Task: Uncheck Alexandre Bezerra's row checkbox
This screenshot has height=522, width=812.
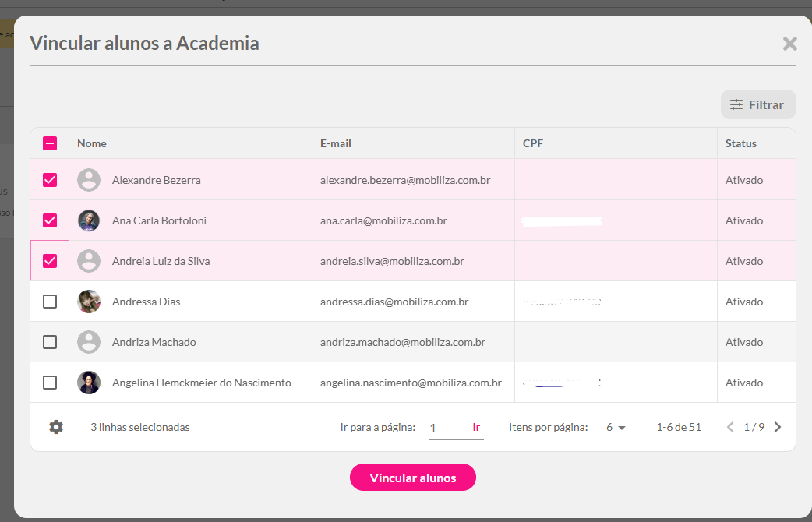Action: (50, 180)
